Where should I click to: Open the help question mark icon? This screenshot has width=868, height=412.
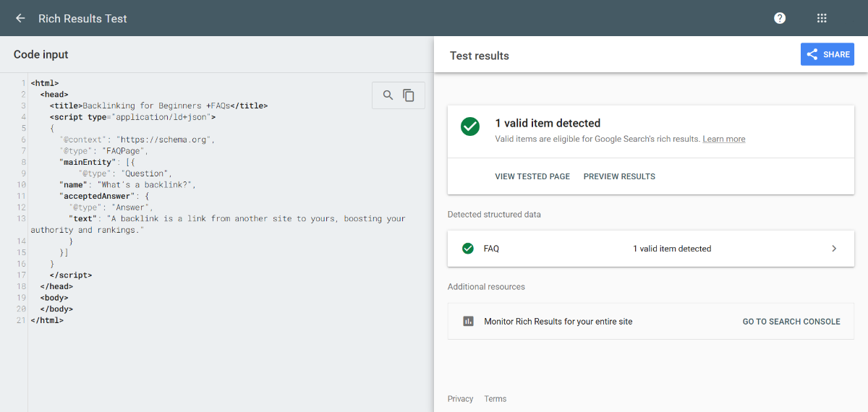(780, 18)
